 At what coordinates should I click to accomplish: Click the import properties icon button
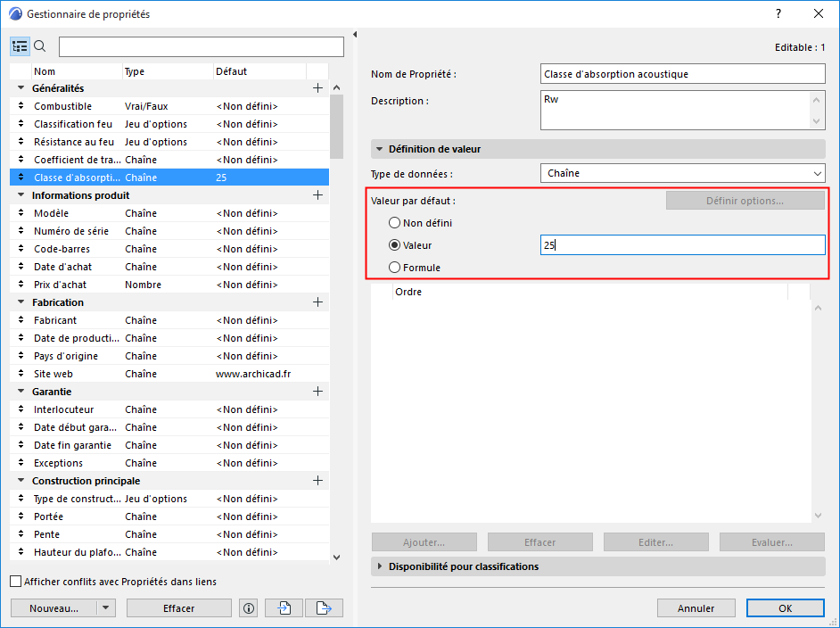[284, 608]
